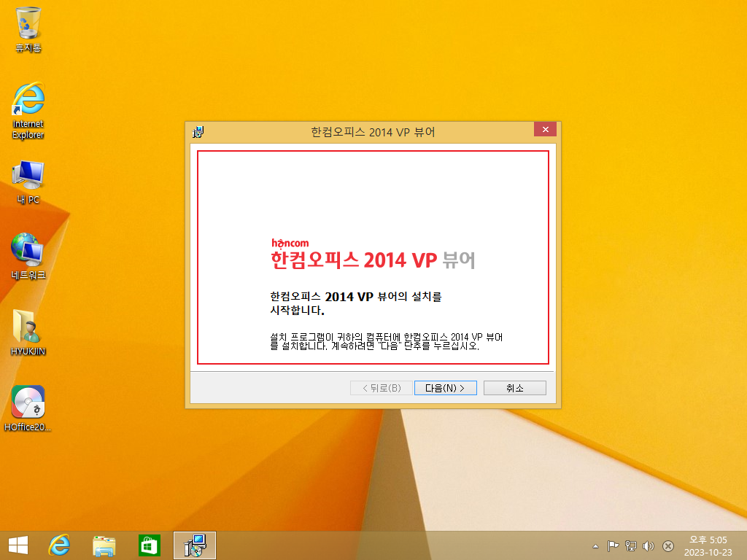Close the 한컴오피스 2014 VP 뷰어 dialog
747x560 pixels.
[x=545, y=130]
